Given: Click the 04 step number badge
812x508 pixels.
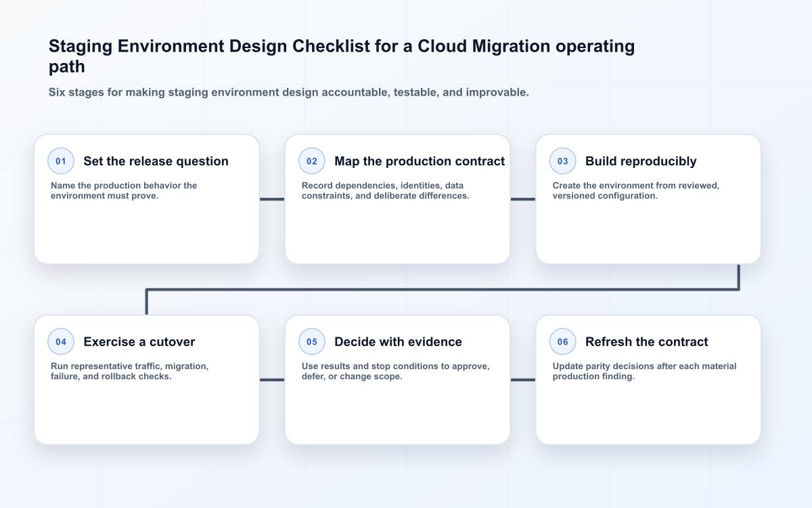Looking at the screenshot, I should (x=61, y=342).
